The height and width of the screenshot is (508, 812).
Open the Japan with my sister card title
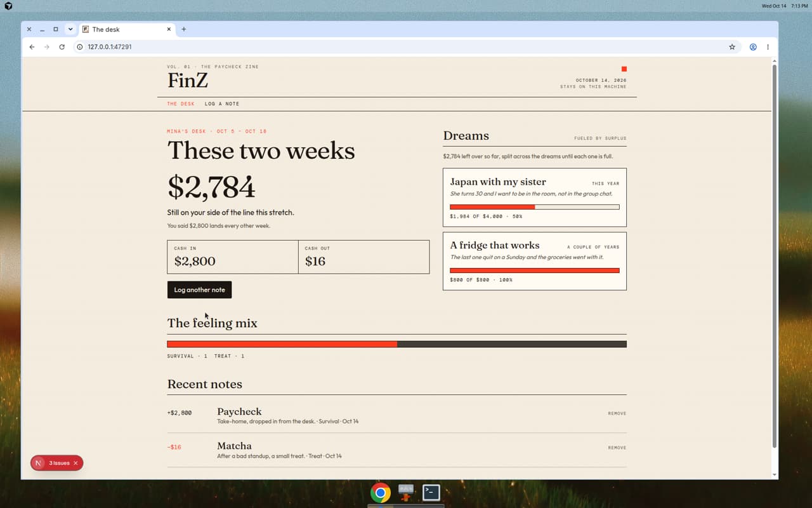point(498,182)
